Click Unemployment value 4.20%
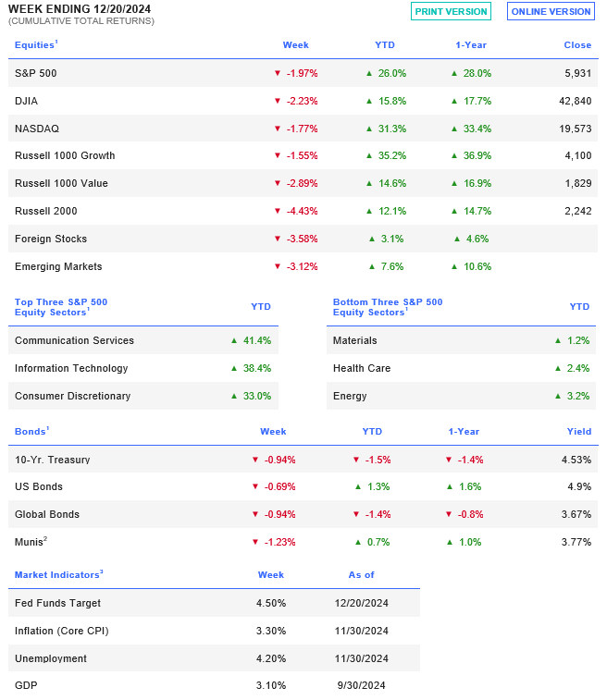Screen dimensions: 607x700 click(271, 658)
